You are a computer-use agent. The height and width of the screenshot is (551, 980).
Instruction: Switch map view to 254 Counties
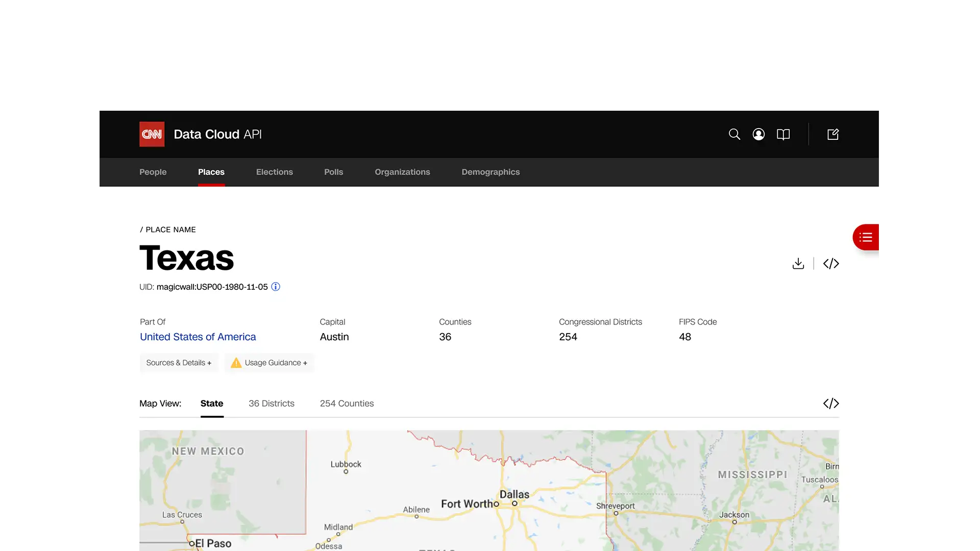[347, 403]
